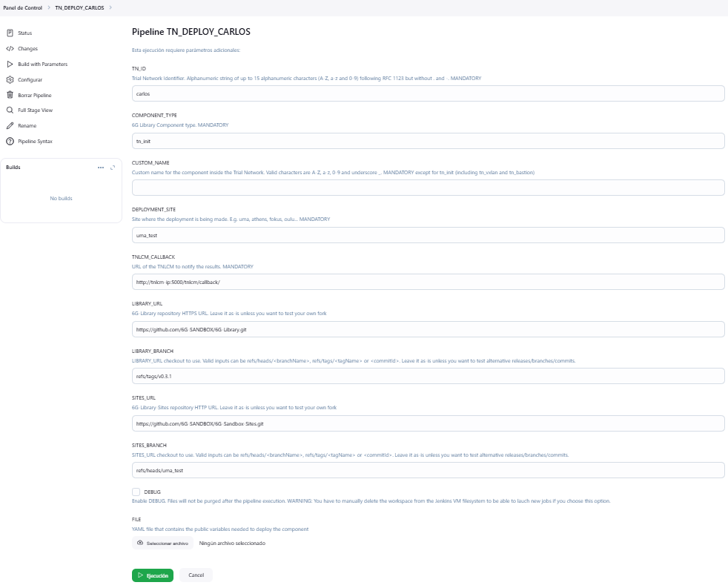Click the Build with Parameters play icon
This screenshot has height=588, width=728.
[10, 64]
